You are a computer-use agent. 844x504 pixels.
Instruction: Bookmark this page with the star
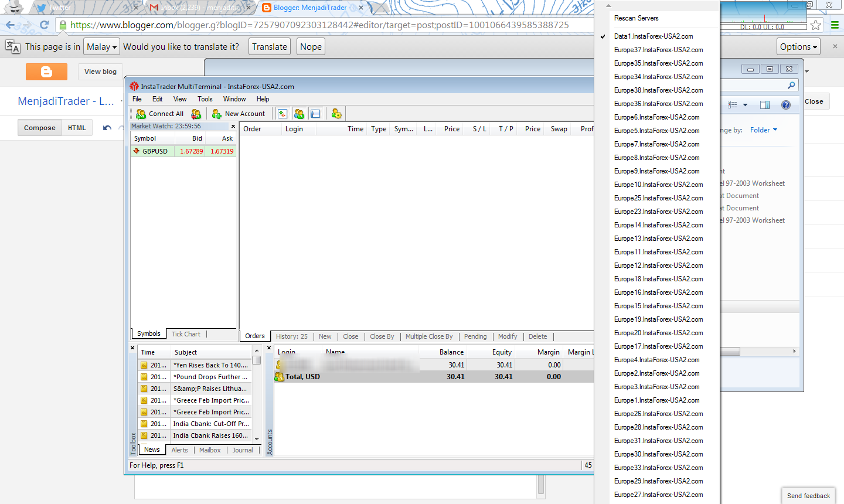point(815,25)
